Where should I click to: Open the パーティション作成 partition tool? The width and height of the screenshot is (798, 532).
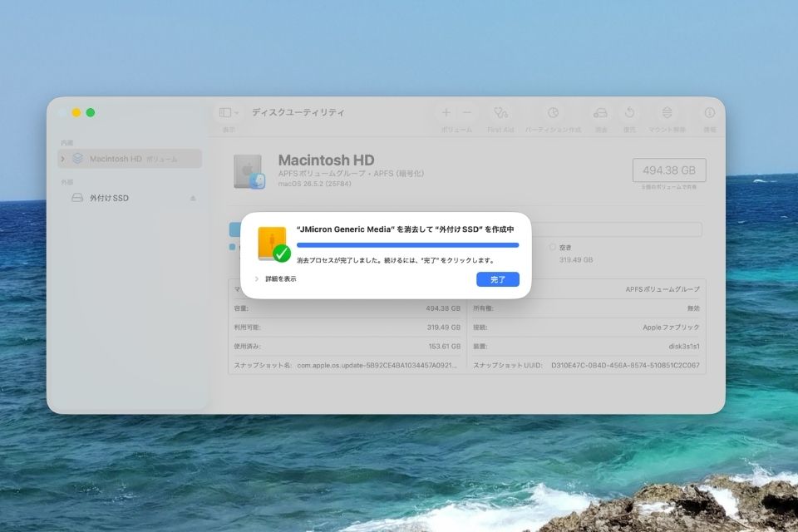click(553, 112)
